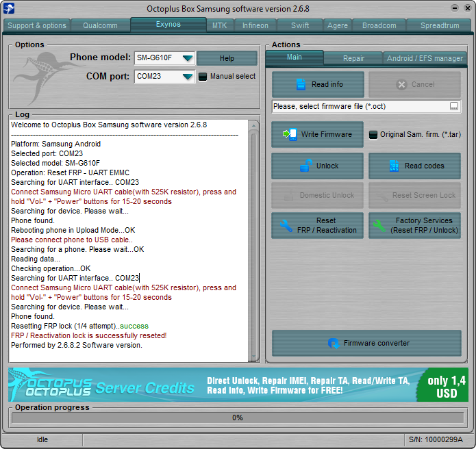Click the Write Firmware button

(x=317, y=134)
